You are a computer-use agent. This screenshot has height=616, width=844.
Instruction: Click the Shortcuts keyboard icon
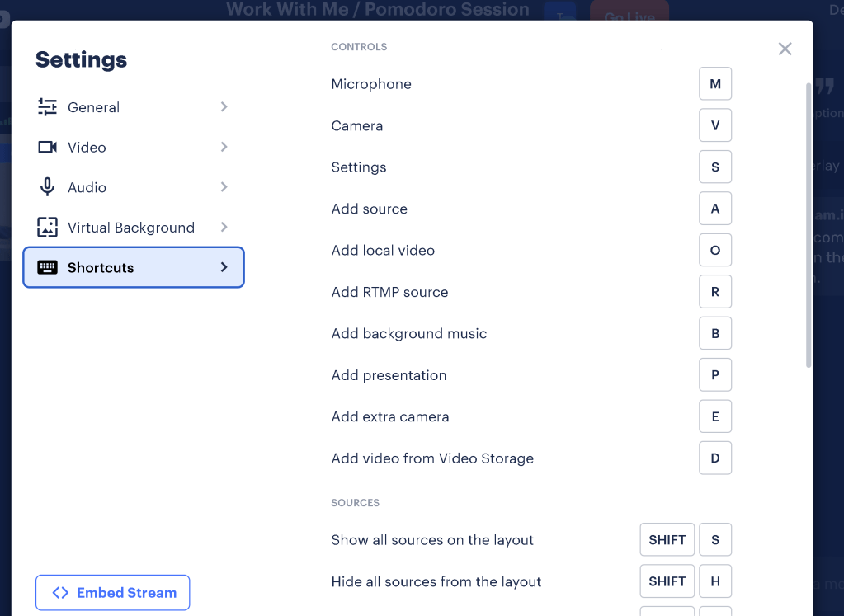(x=47, y=267)
